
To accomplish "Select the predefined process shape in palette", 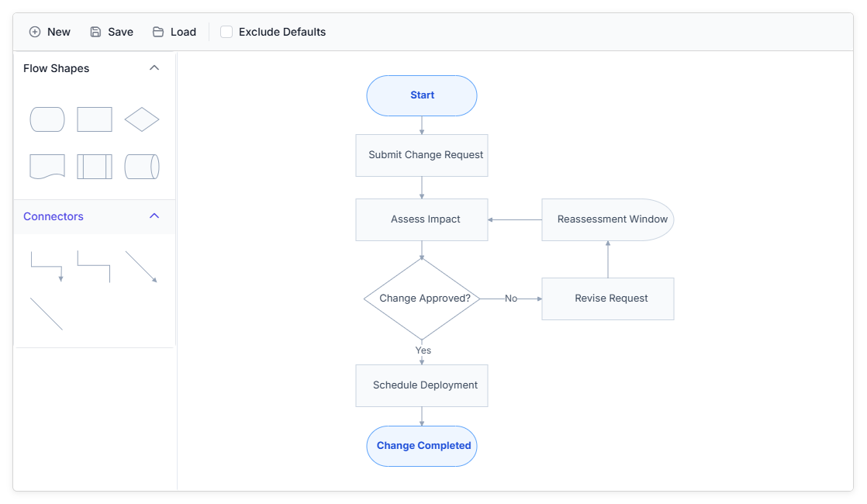I will pos(95,167).
